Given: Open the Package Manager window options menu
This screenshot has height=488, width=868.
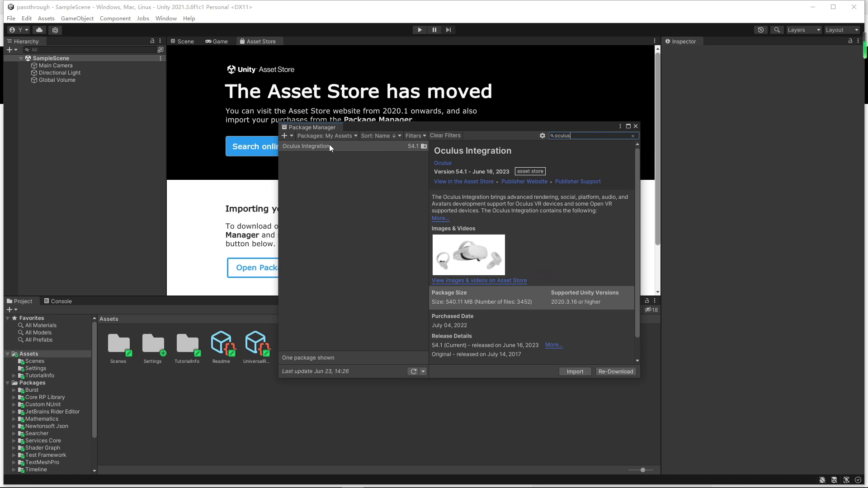Looking at the screenshot, I should 620,127.
